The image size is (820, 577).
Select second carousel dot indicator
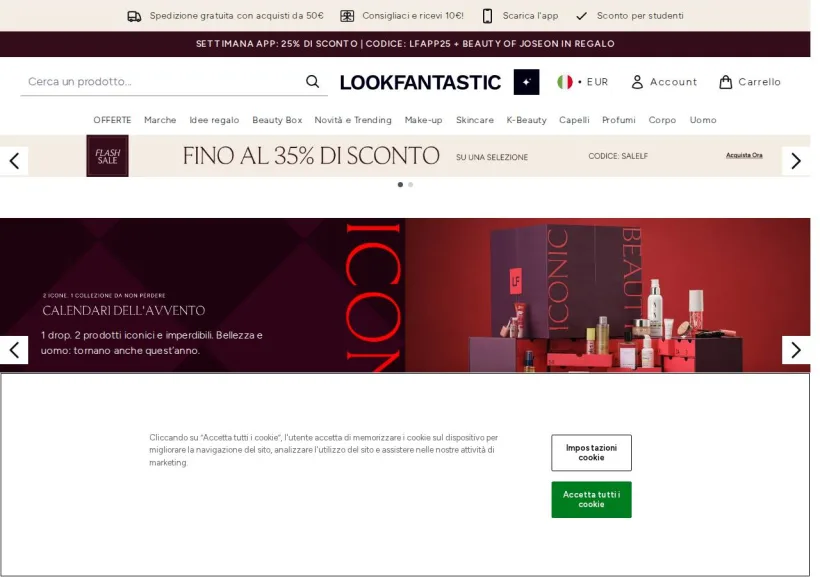(x=411, y=185)
